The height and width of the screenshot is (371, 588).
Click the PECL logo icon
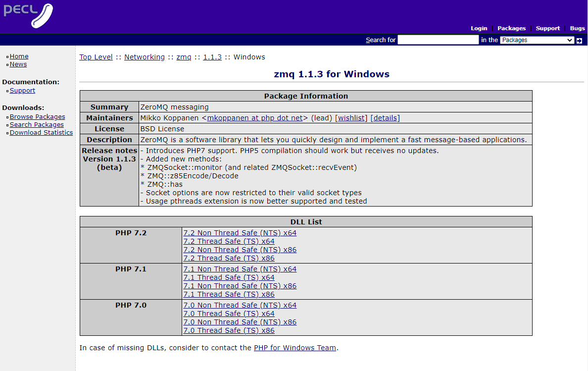(28, 15)
